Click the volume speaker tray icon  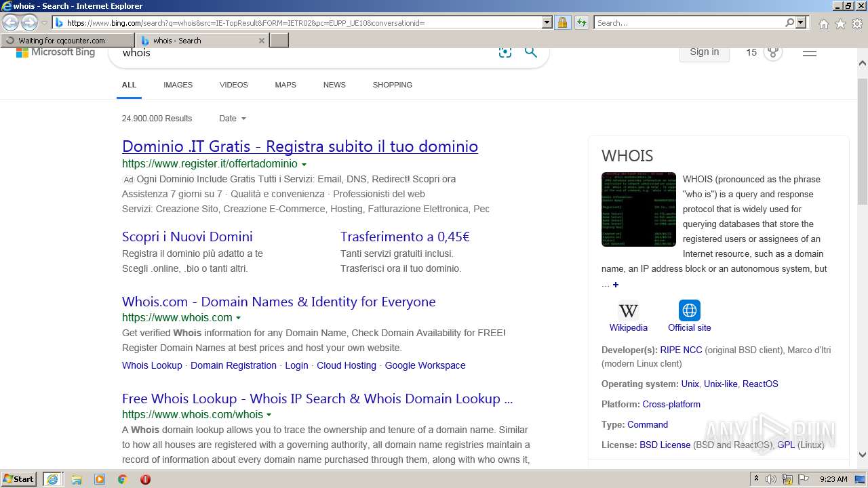(x=771, y=479)
